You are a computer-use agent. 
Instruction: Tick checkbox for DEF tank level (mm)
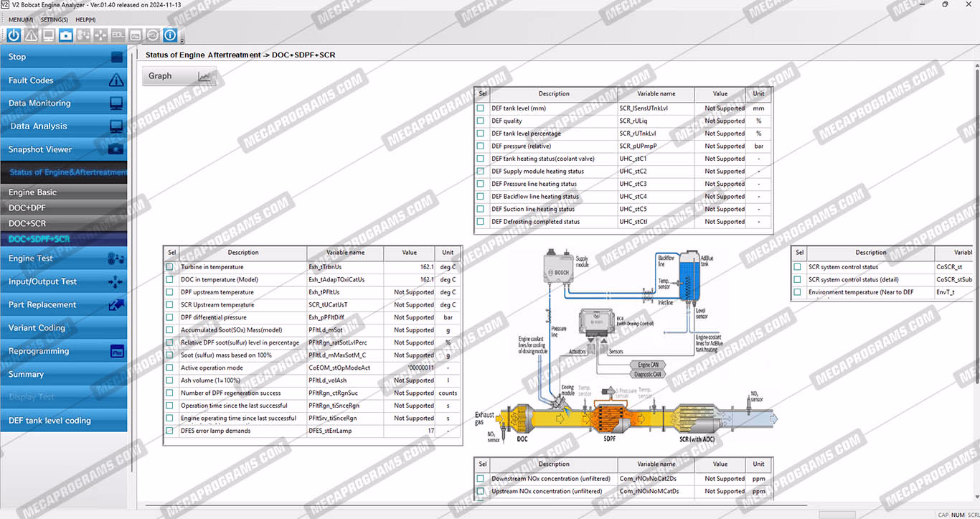pos(481,108)
